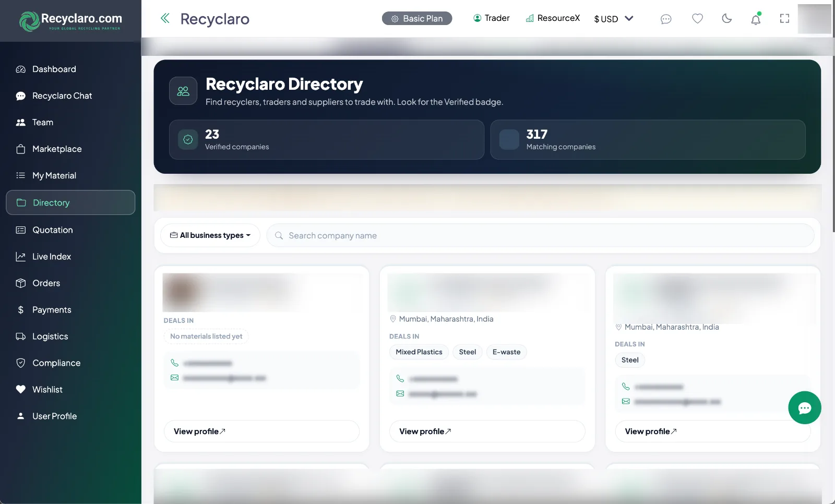Open the notifications bell
The image size is (835, 504).
point(756,19)
